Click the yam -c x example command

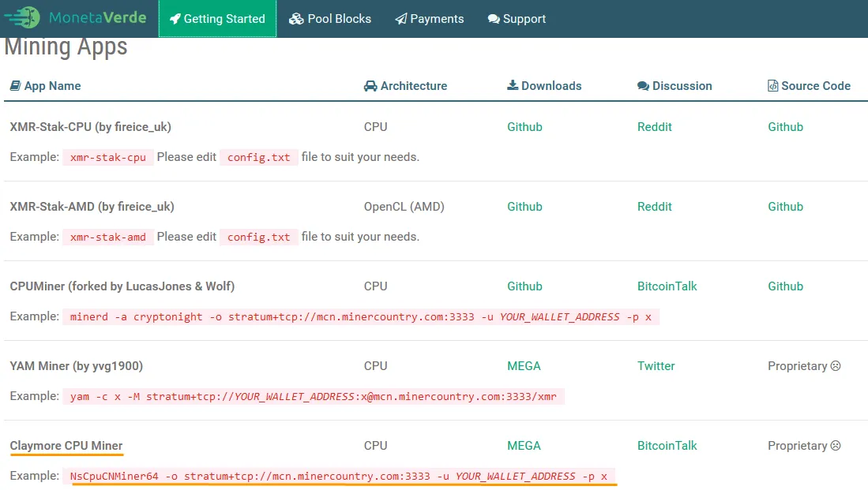(314, 397)
